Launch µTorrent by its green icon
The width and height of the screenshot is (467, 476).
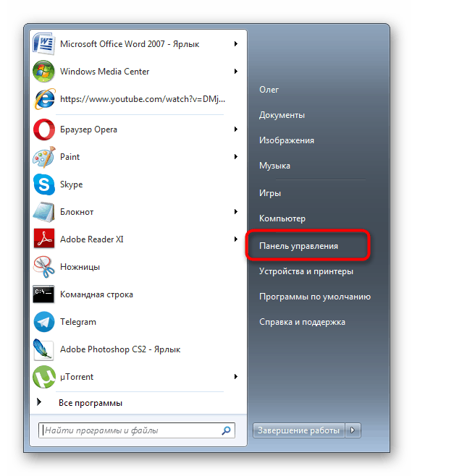pos(44,377)
